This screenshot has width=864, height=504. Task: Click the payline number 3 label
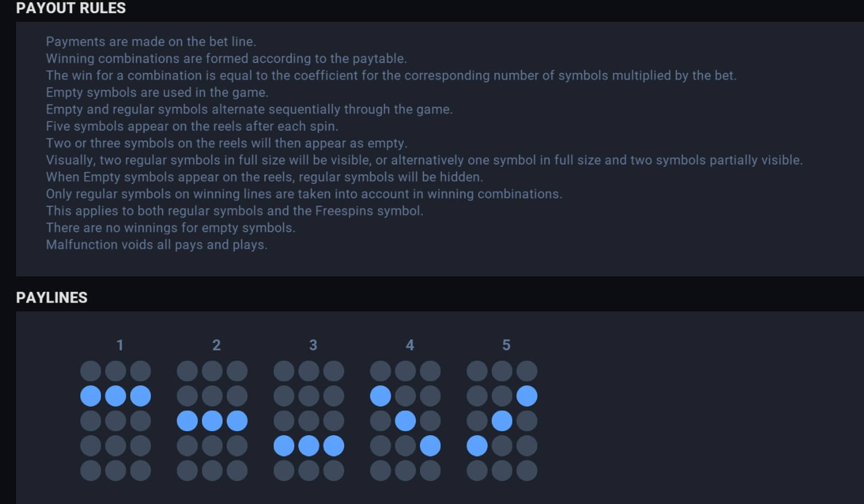[313, 345]
